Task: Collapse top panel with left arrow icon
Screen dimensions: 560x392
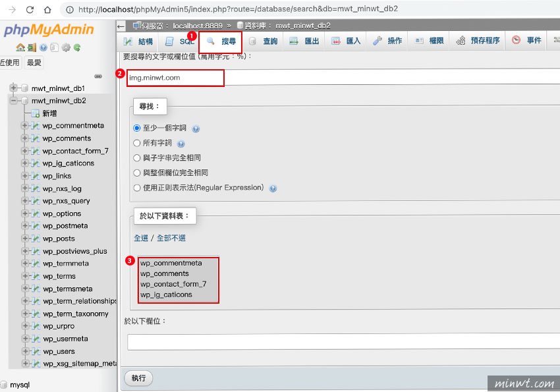Action: click(x=121, y=26)
